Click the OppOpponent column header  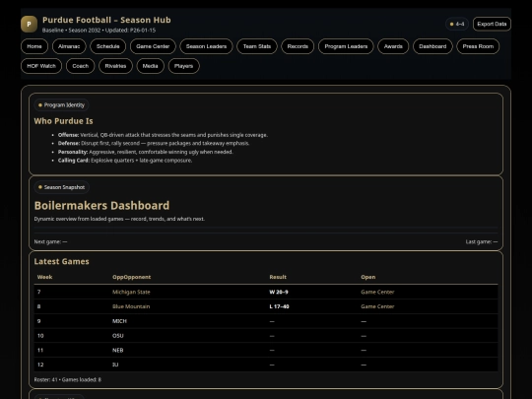pos(132,277)
